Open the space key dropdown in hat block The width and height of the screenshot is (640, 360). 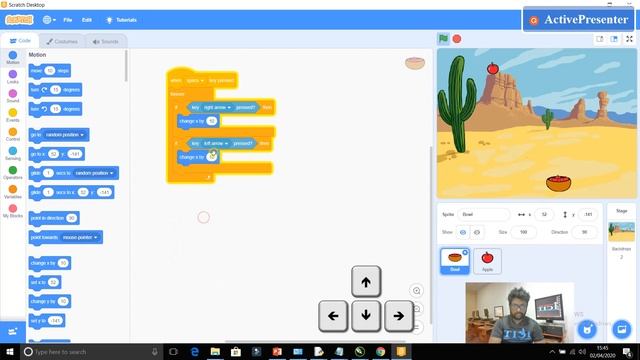tap(194, 80)
